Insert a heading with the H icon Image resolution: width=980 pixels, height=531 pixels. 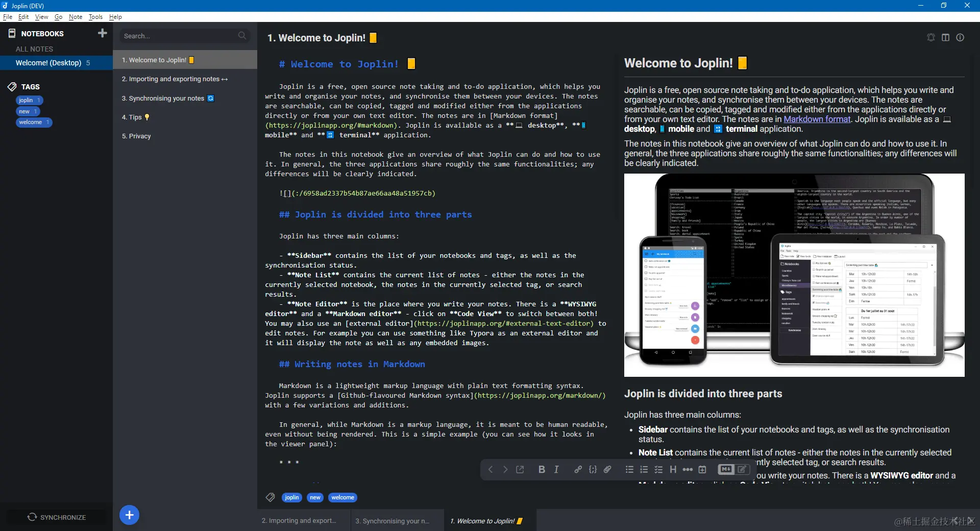pyautogui.click(x=673, y=469)
